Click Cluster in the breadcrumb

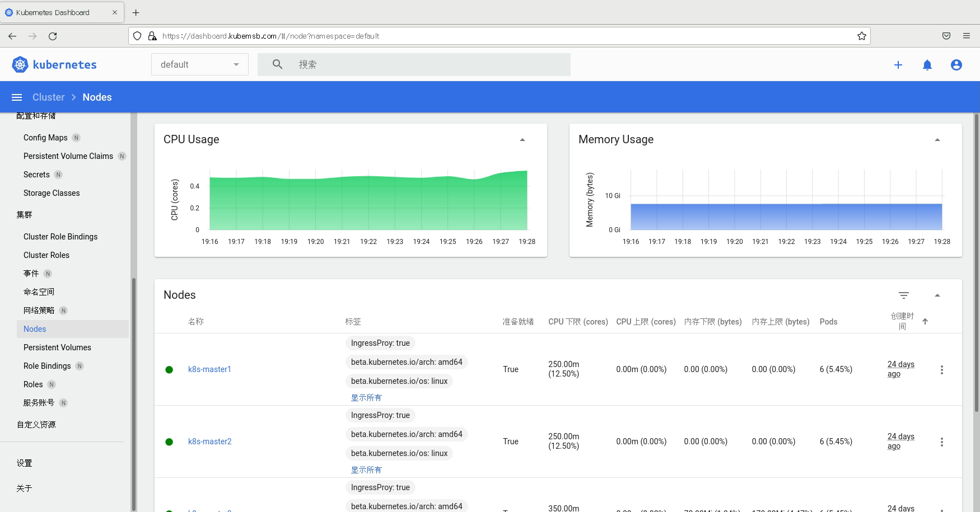coord(49,97)
